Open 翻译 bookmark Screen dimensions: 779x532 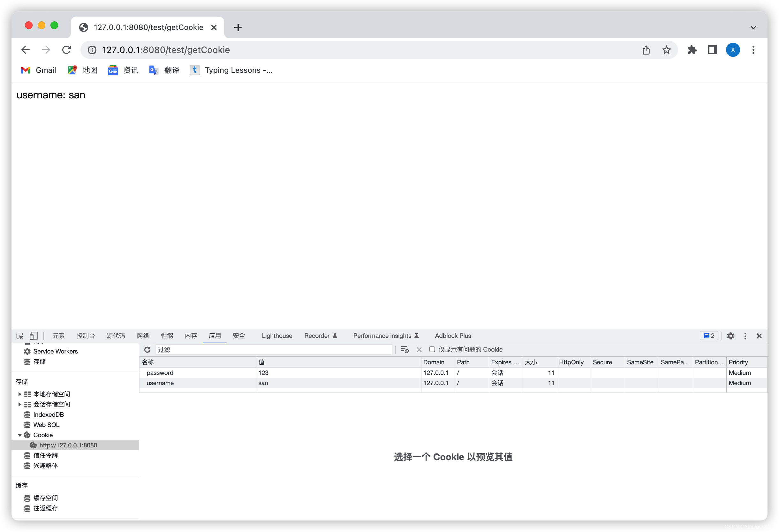click(164, 70)
